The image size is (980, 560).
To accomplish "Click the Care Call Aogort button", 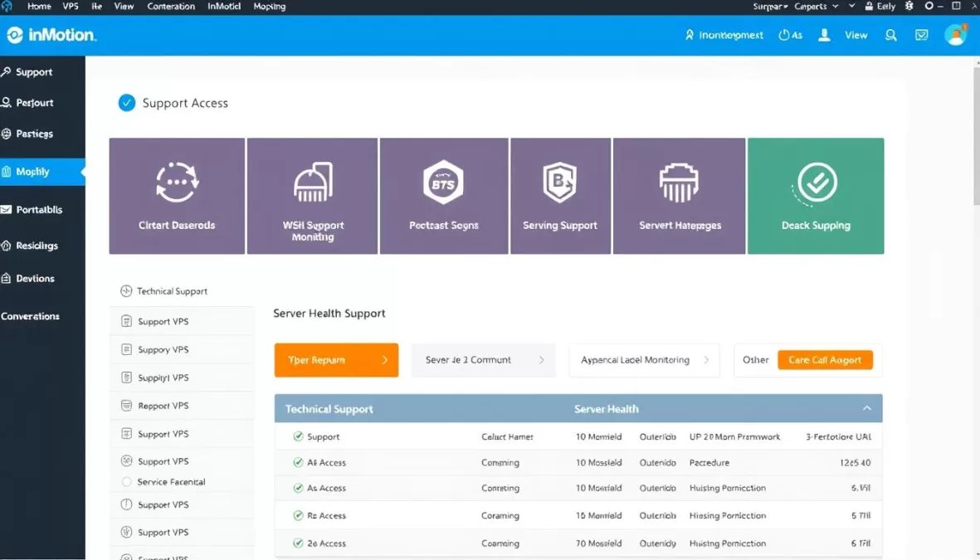I will click(x=826, y=359).
